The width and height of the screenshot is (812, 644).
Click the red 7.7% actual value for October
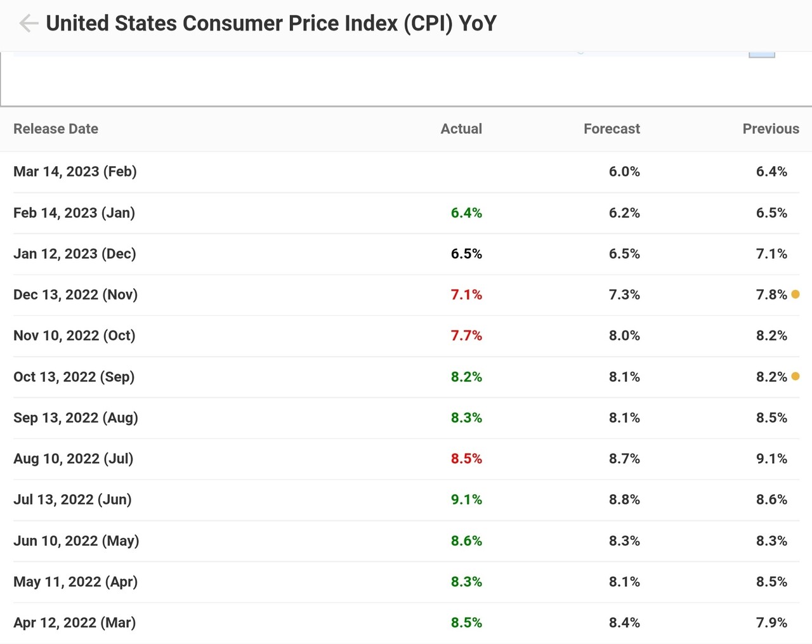coord(466,336)
